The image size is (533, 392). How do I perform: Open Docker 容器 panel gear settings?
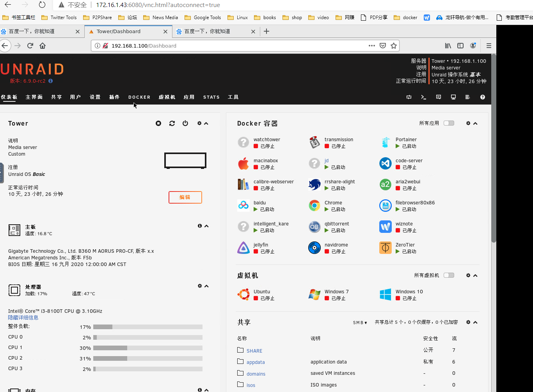(x=468, y=123)
